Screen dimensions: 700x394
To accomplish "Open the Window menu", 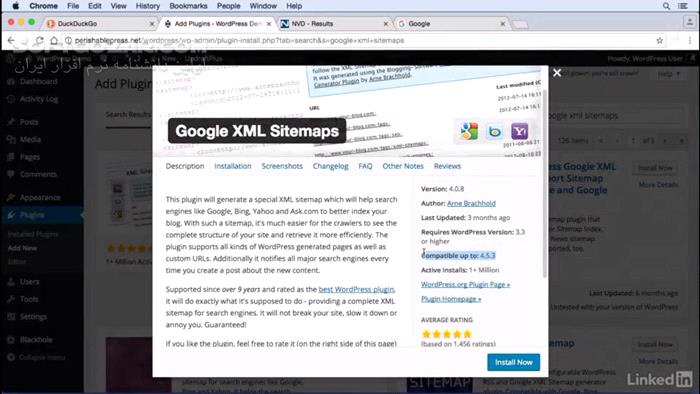I will click(263, 6).
